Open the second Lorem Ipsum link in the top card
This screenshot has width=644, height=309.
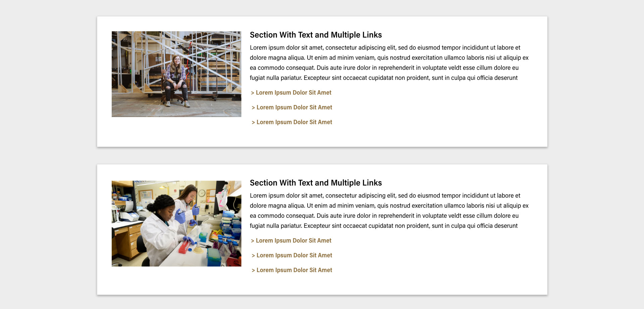(x=294, y=107)
